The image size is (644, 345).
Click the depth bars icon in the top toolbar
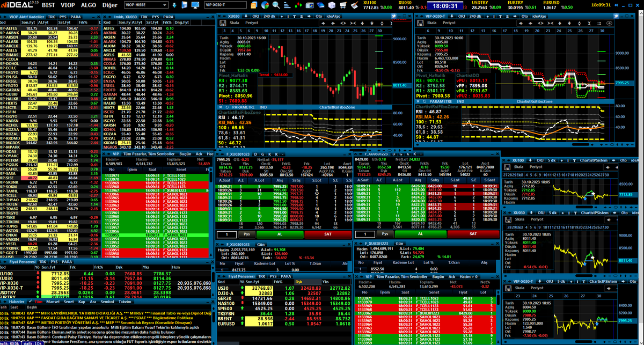(287, 5)
